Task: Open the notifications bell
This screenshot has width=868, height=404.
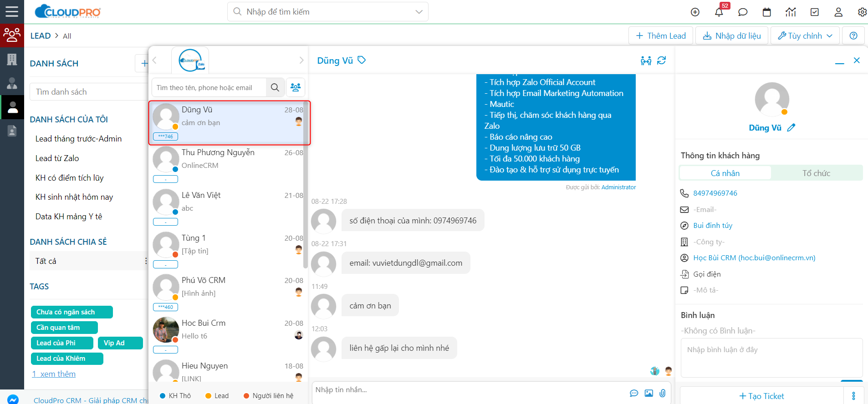Action: [719, 12]
